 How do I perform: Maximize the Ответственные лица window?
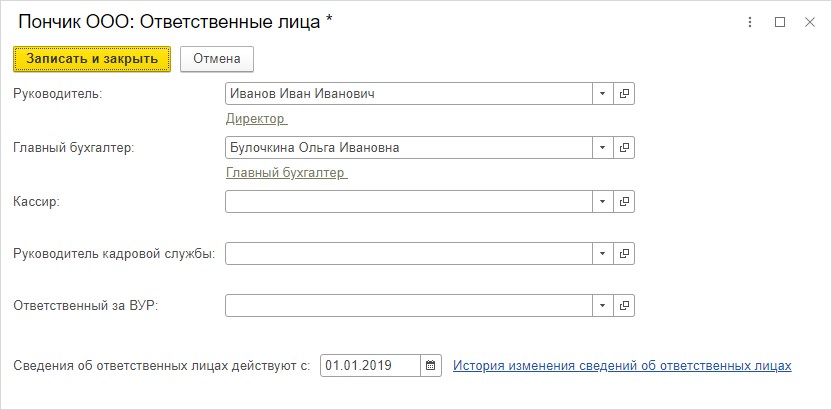click(779, 22)
